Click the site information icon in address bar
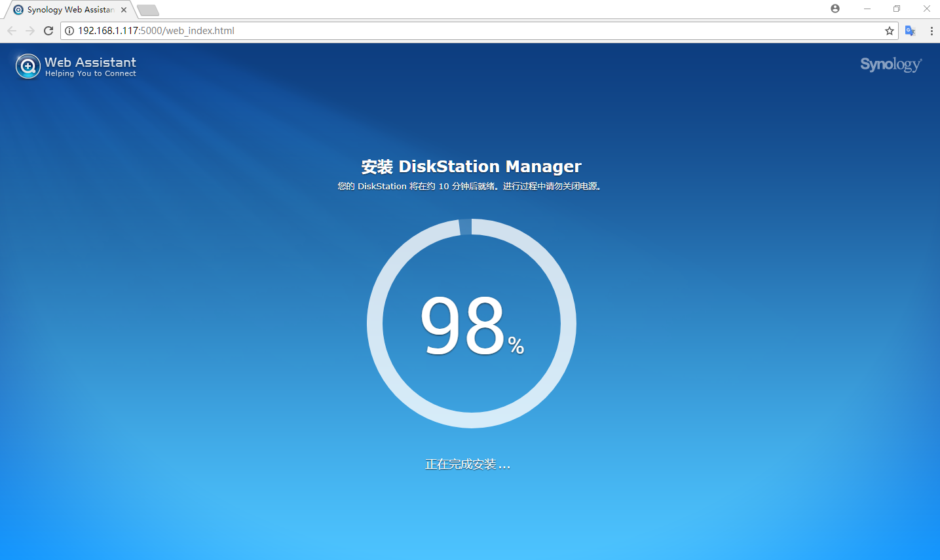 tap(69, 31)
